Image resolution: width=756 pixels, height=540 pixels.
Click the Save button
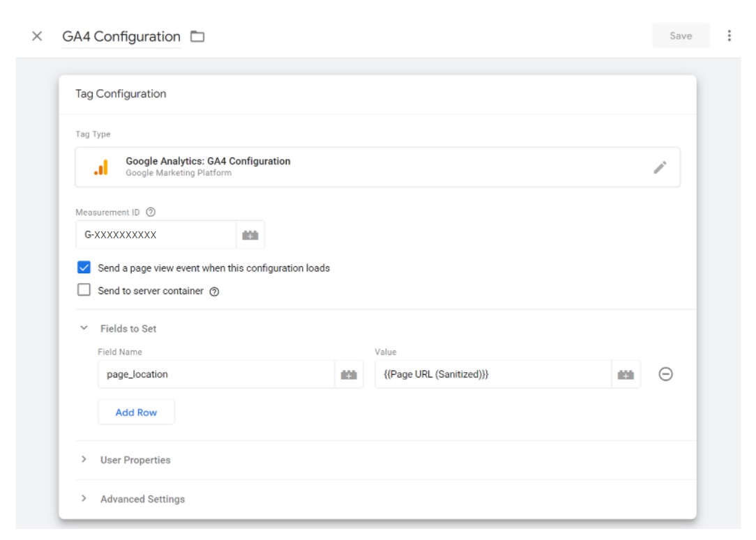coord(680,36)
